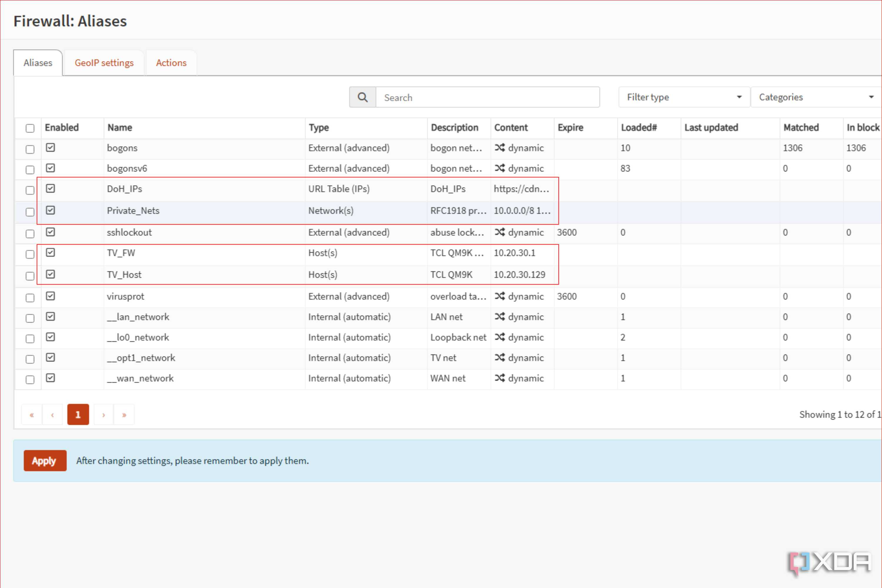This screenshot has width=882, height=588.
Task: Select the bogonsv6 row checkbox
Action: pyautogui.click(x=30, y=170)
